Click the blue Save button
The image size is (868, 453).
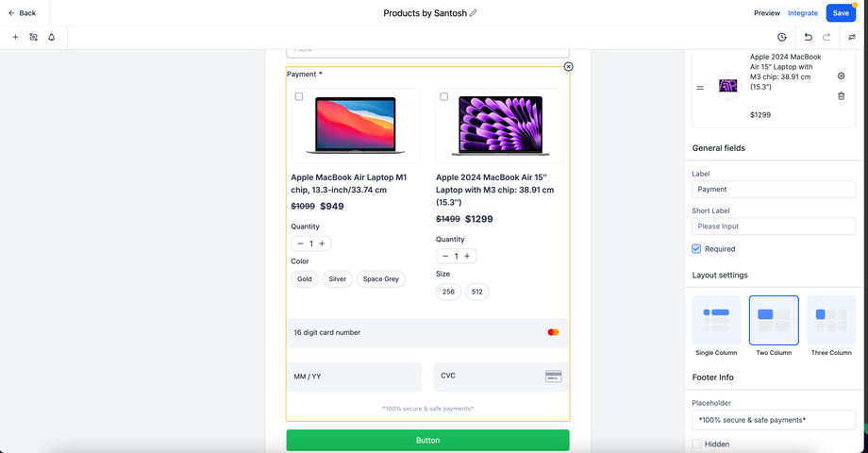click(x=840, y=13)
